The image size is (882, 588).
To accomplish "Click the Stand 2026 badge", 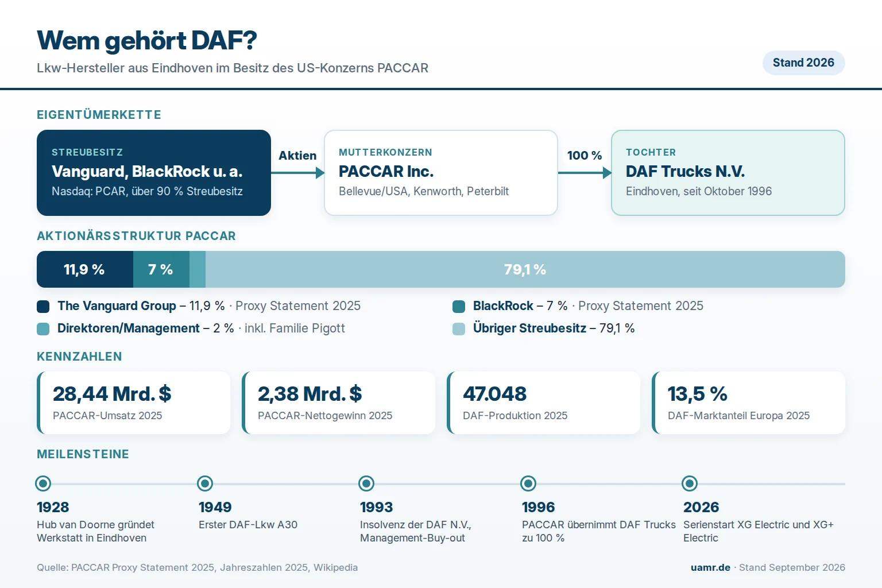I will tap(803, 63).
